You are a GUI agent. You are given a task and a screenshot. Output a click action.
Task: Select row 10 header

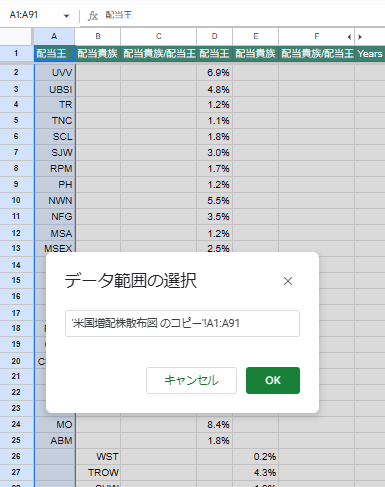(16, 200)
